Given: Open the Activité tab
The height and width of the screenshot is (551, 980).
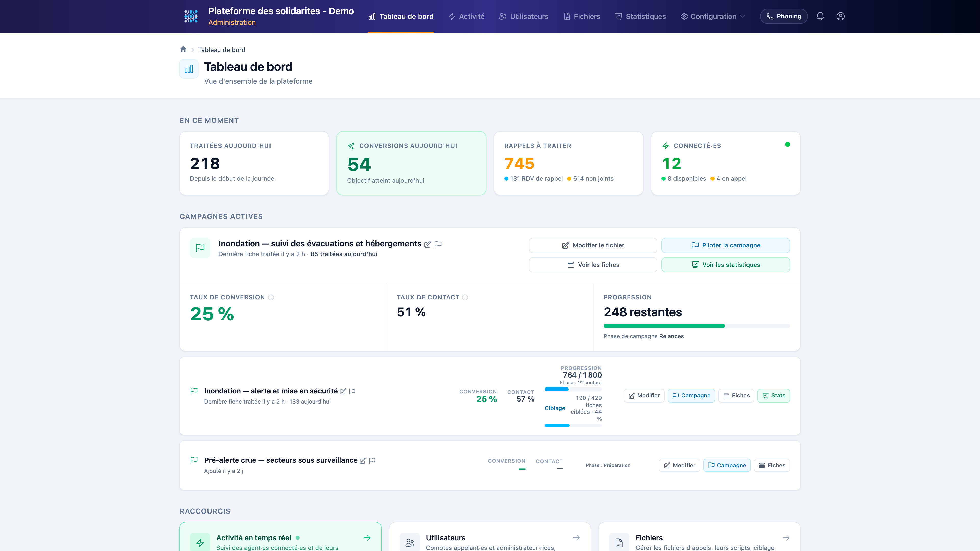Looking at the screenshot, I should 467,16.
